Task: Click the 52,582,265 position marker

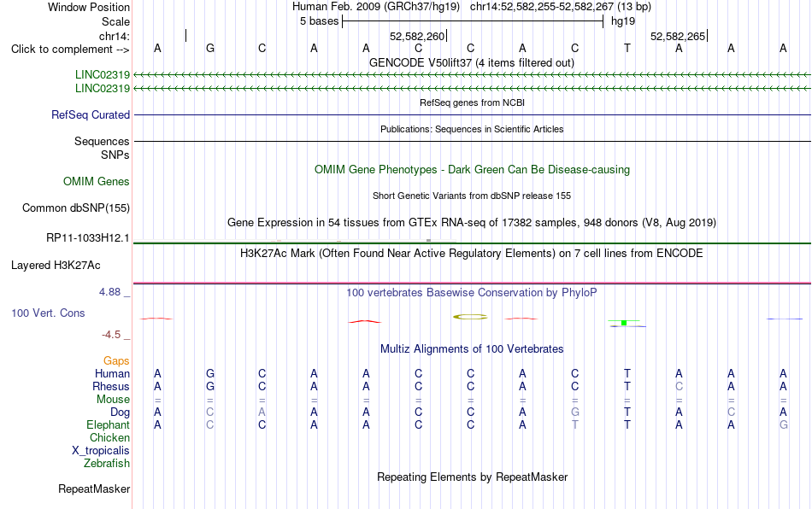Action: [x=679, y=36]
